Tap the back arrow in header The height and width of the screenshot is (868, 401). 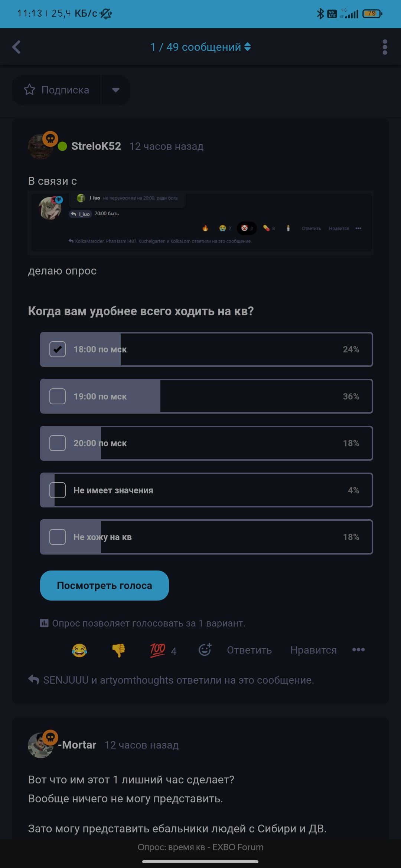[x=16, y=47]
